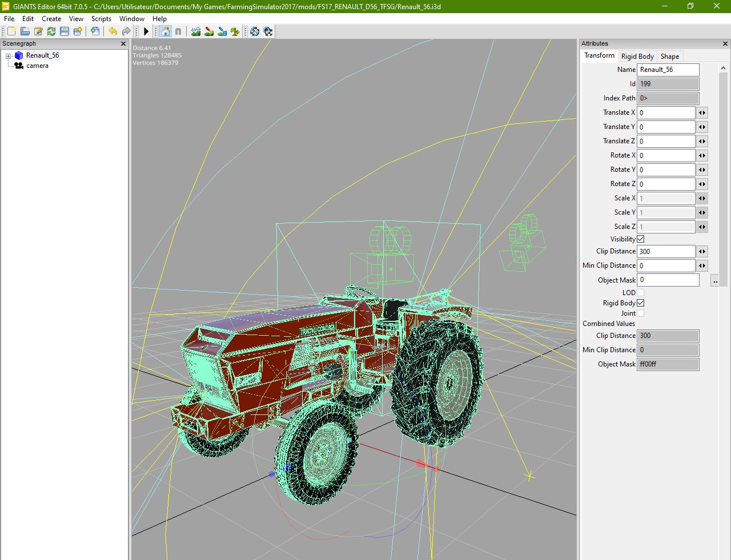Open the Edit menu
731x560 pixels.
click(x=28, y=19)
